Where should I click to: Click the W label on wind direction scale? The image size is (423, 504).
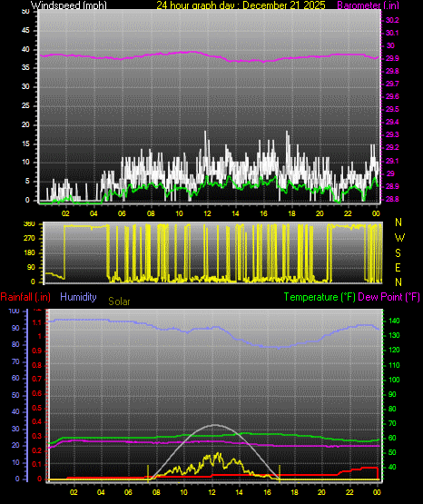[399, 238]
